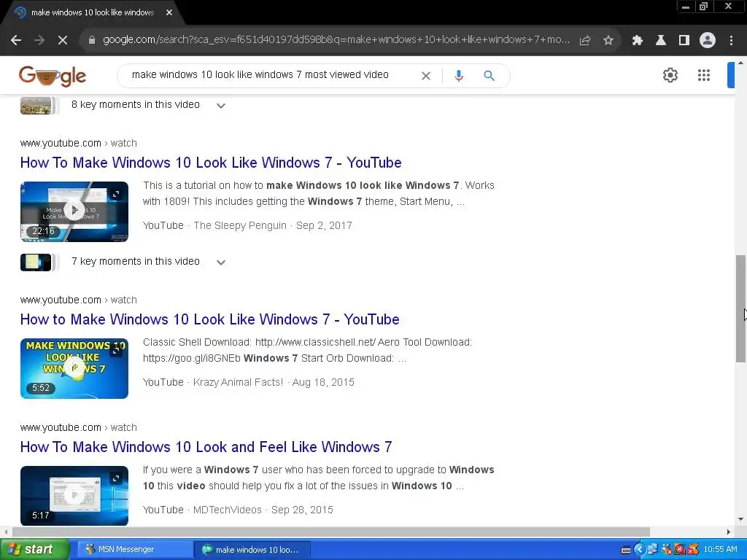Expand 7 key moments in this video

(x=220, y=262)
